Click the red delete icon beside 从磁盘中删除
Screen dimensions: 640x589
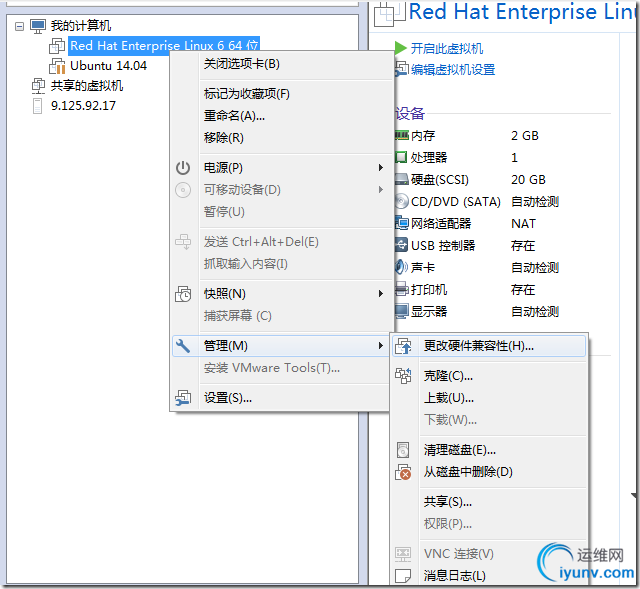pyautogui.click(x=403, y=472)
